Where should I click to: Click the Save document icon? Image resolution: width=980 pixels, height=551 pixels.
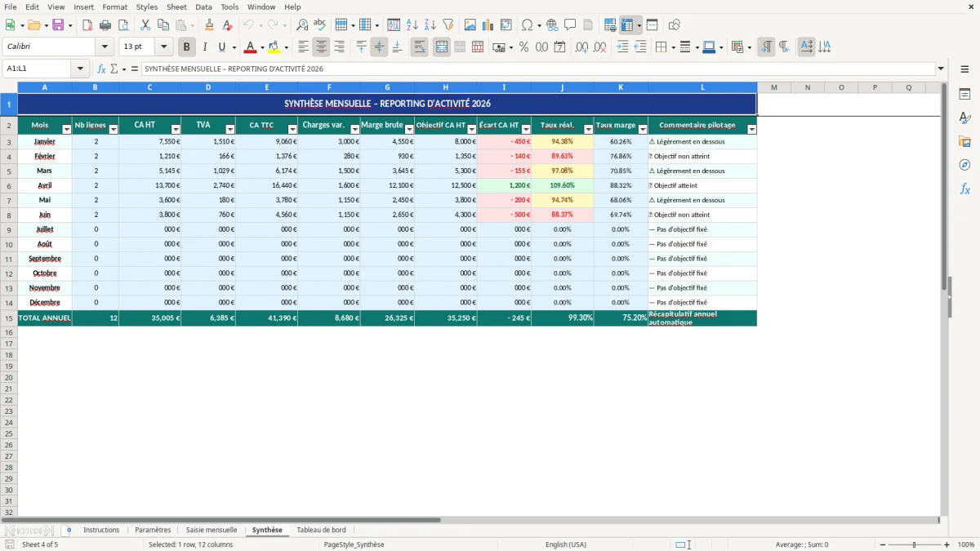point(58,25)
